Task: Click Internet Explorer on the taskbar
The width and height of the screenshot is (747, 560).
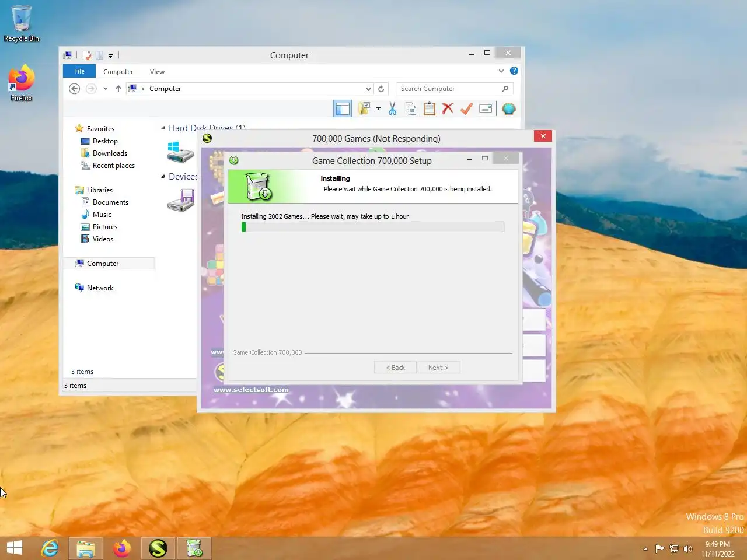Action: (x=50, y=548)
